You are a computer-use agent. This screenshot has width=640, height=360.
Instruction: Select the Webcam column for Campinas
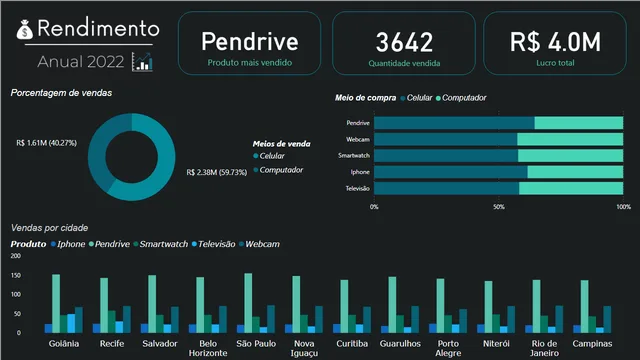pos(607,320)
